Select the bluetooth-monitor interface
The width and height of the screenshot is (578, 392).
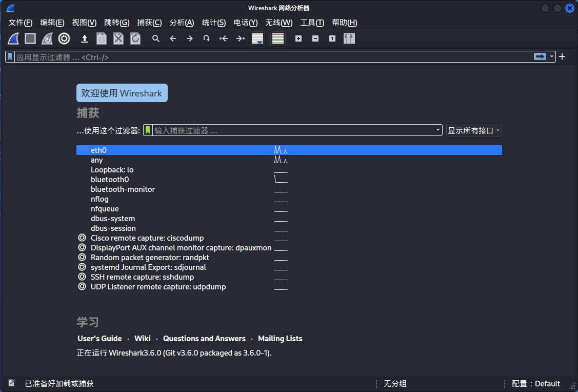coord(289,189)
